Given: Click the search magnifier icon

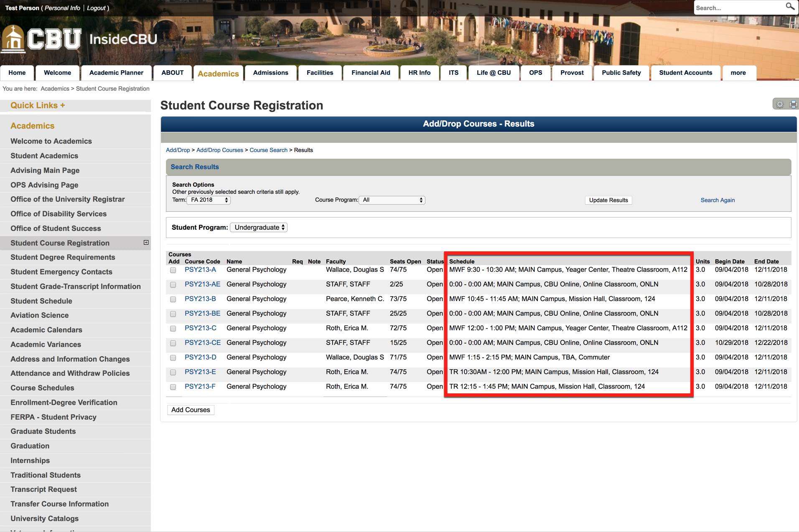Looking at the screenshot, I should pyautogui.click(x=789, y=7).
